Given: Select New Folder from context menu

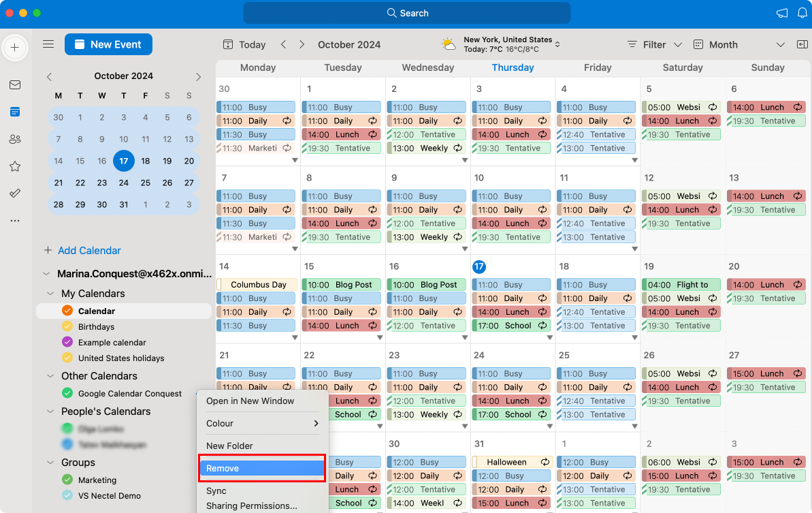Looking at the screenshot, I should click(263, 446).
